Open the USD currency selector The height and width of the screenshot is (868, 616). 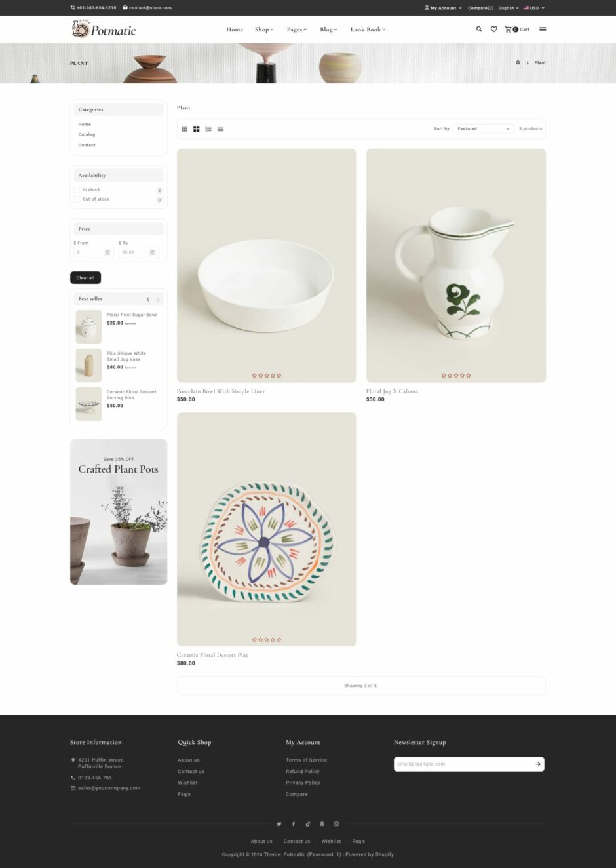[534, 8]
